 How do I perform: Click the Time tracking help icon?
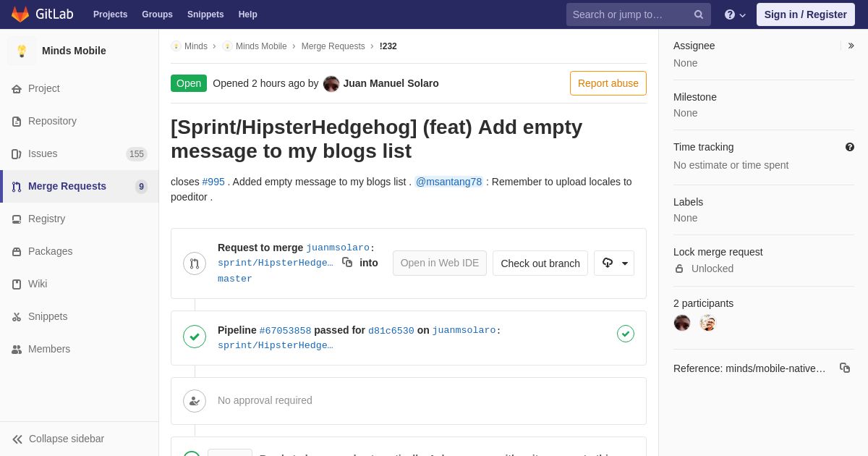click(x=850, y=147)
